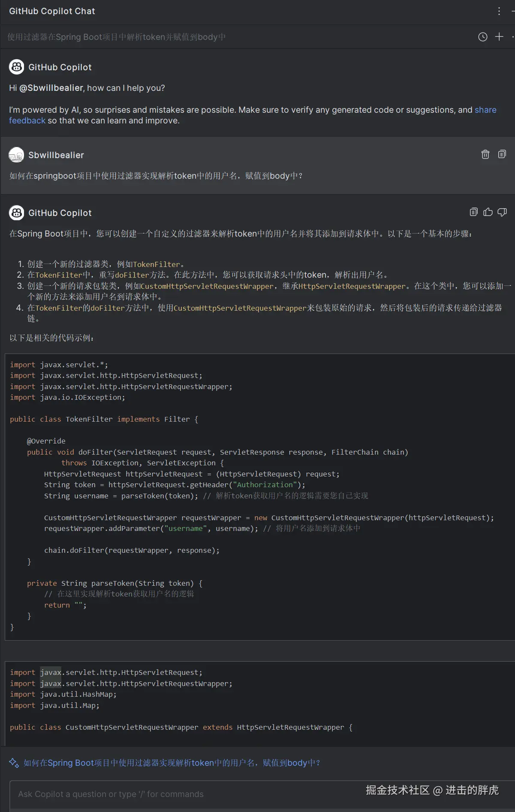Give thumbs up to Copilot answer

[x=488, y=212]
